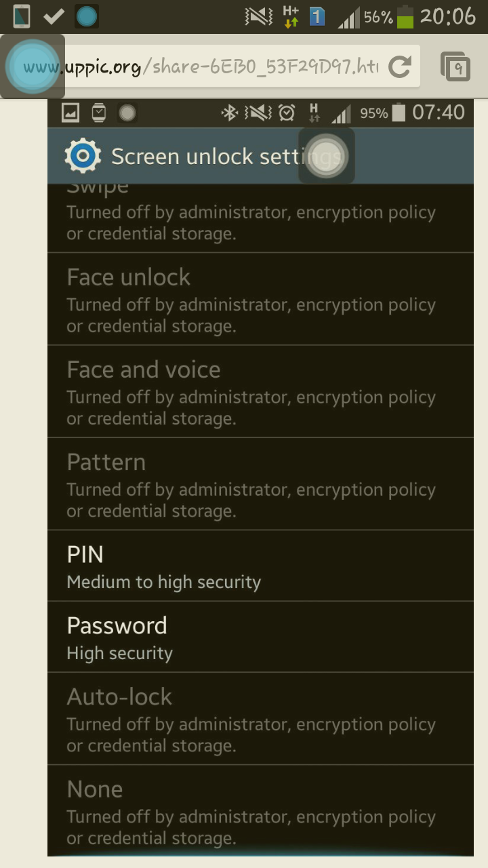Screen dimensions: 488x868
Task: Tap the disabled Pattern option
Action: click(x=260, y=484)
